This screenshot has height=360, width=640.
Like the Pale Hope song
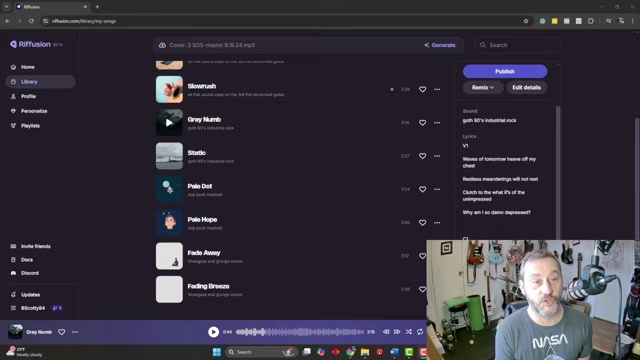[x=422, y=222]
